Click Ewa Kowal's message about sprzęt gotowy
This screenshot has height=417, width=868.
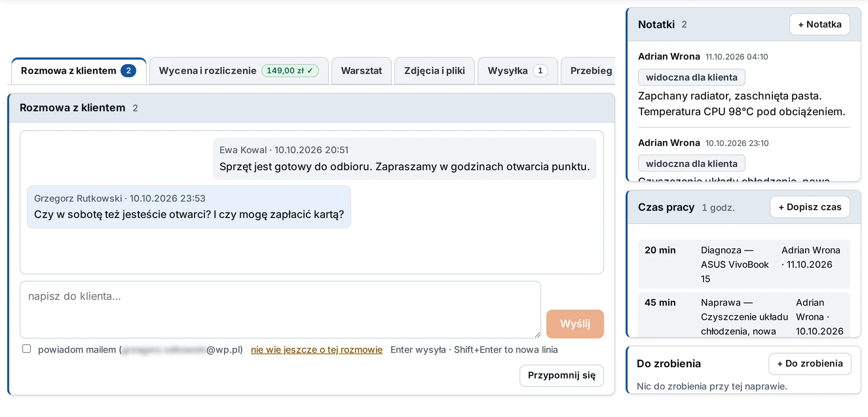[405, 158]
